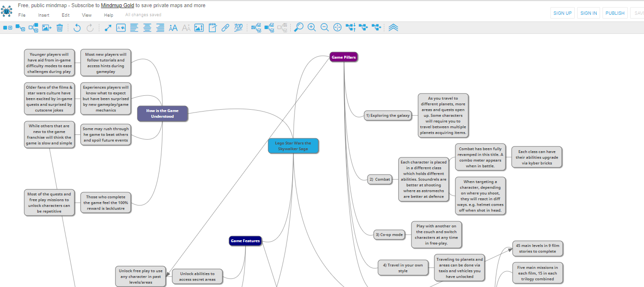644x287 pixels.
Task: Click the MindMup logo icon
Action: 7,10
